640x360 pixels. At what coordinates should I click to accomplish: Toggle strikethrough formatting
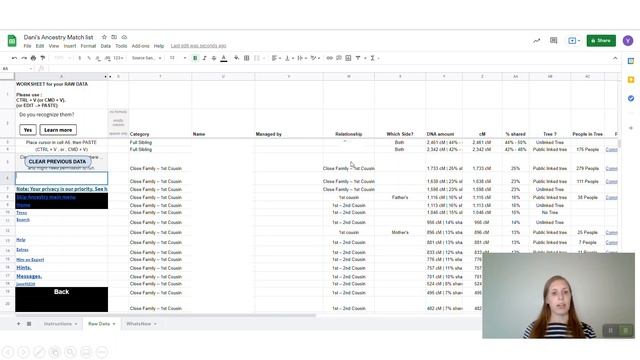(x=214, y=58)
